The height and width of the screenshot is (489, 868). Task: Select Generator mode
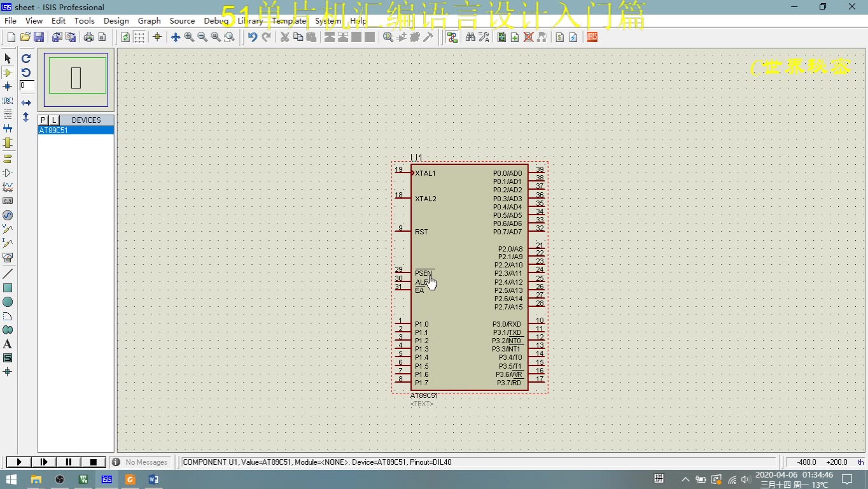pyautogui.click(x=8, y=215)
